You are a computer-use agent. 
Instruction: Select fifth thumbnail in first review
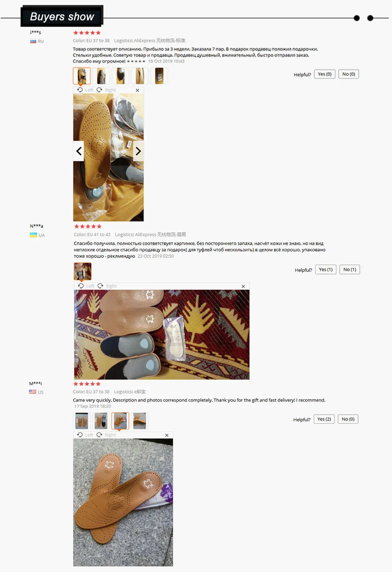pos(159,76)
